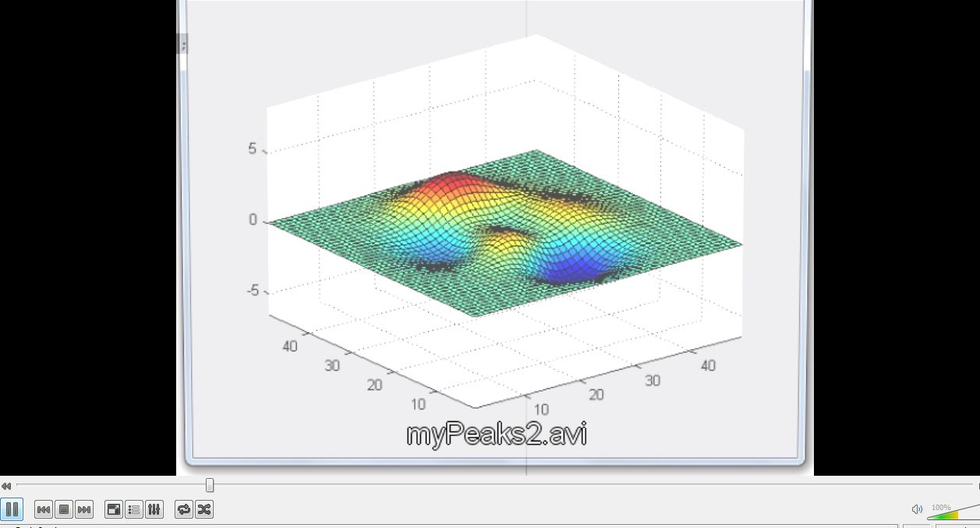The height and width of the screenshot is (528, 980).
Task: Jump ahead by clicking the progress bar
Action: click(546, 485)
